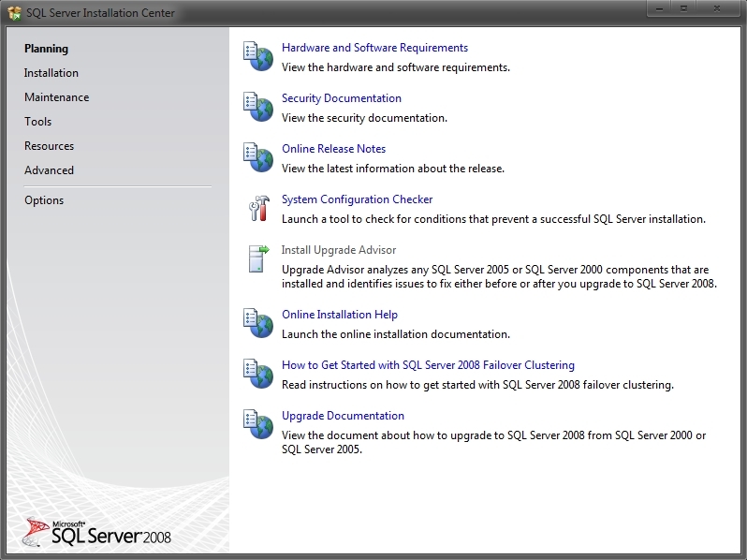The image size is (747, 560).
Task: Select the Planning section in sidebar
Action: pos(46,49)
